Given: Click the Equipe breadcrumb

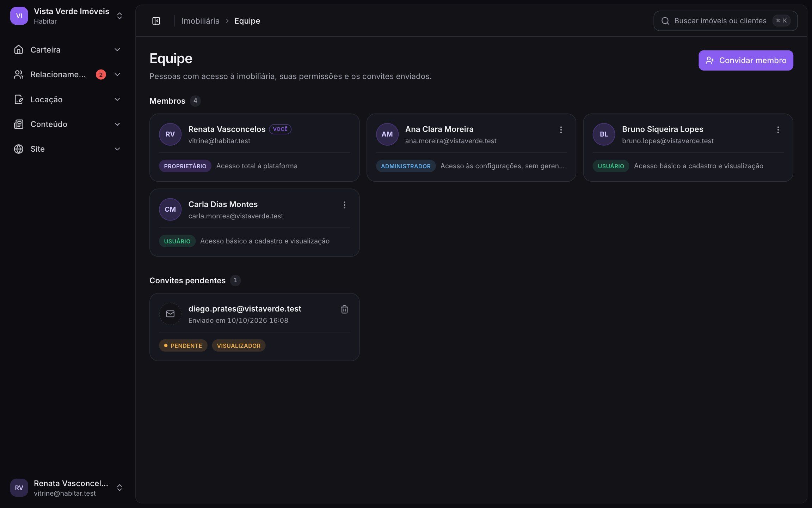Looking at the screenshot, I should tap(247, 21).
